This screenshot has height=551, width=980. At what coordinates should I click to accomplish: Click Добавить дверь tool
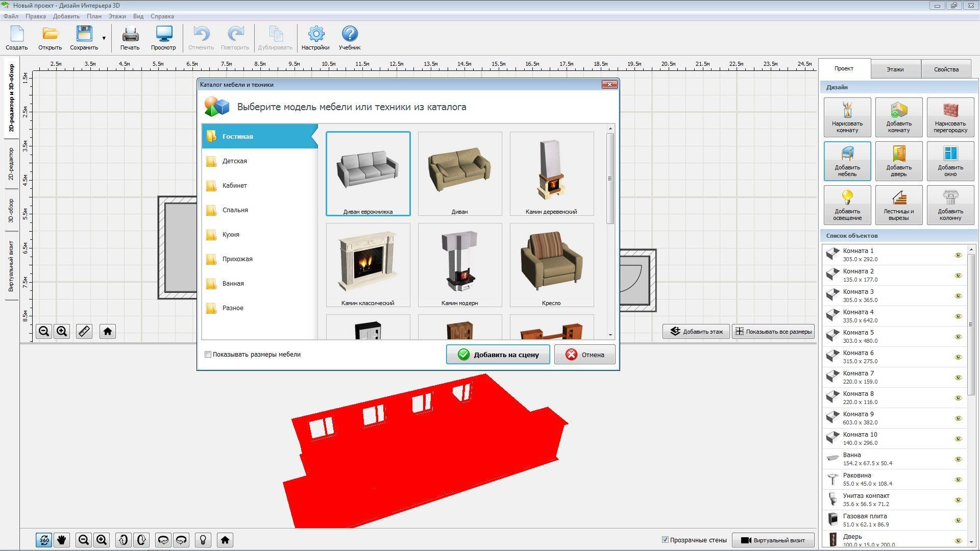point(899,161)
